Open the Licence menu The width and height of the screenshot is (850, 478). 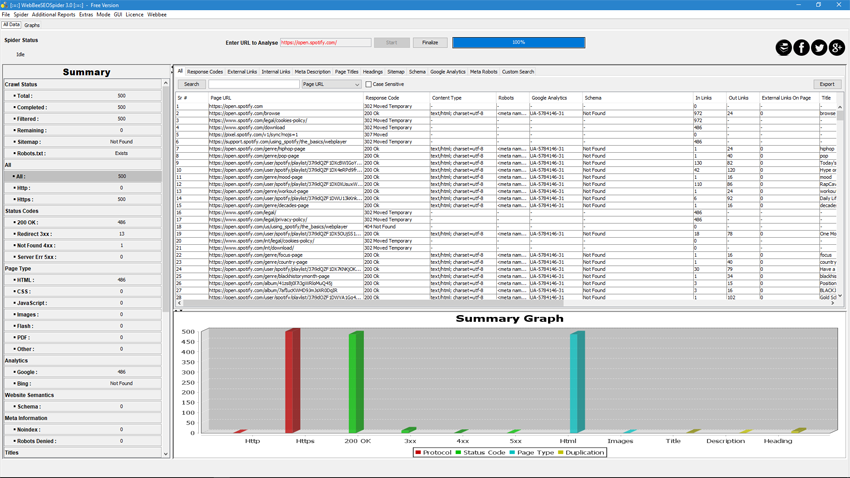[x=134, y=15]
